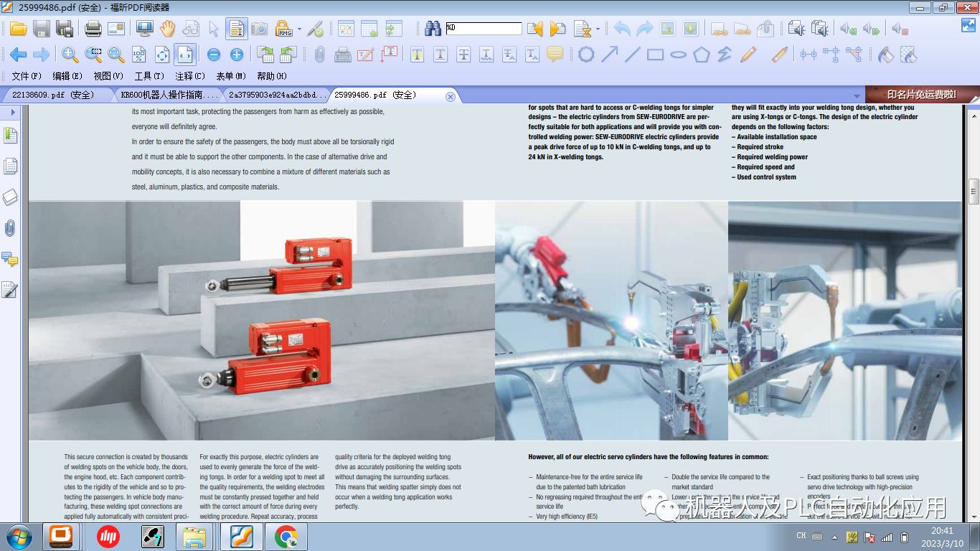980x551 pixels.
Task: Open the 文件(F) menu
Action: tap(27, 76)
